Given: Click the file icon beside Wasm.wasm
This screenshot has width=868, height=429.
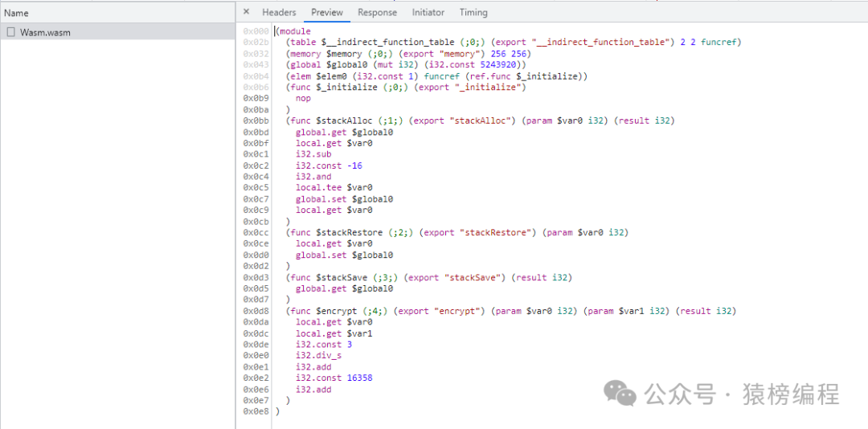Looking at the screenshot, I should click(x=10, y=32).
